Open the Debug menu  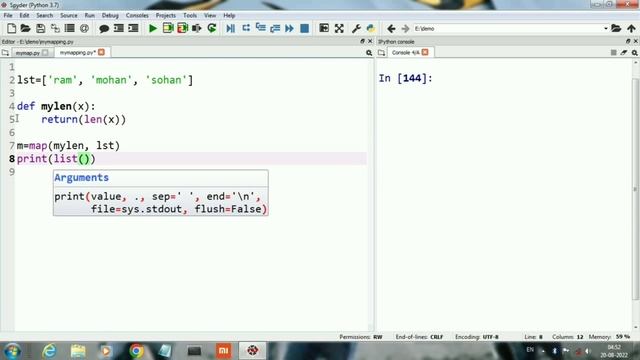pyautogui.click(x=110, y=16)
